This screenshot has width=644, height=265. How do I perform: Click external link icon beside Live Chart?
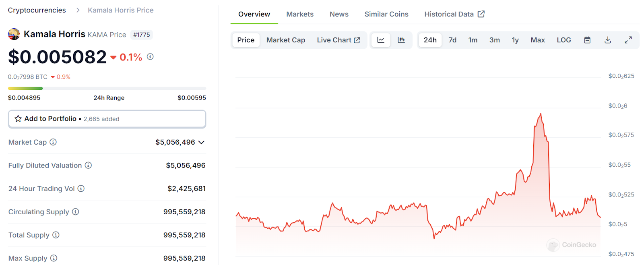pyautogui.click(x=357, y=40)
